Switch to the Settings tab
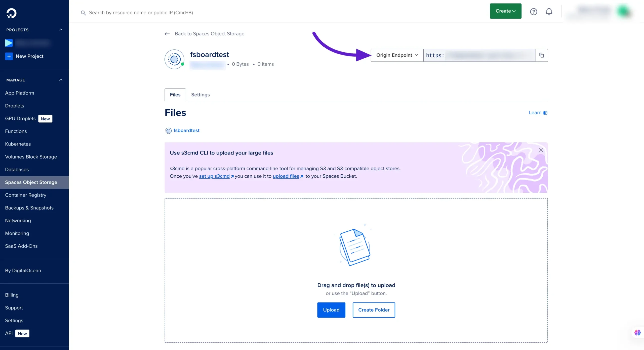 (200, 95)
